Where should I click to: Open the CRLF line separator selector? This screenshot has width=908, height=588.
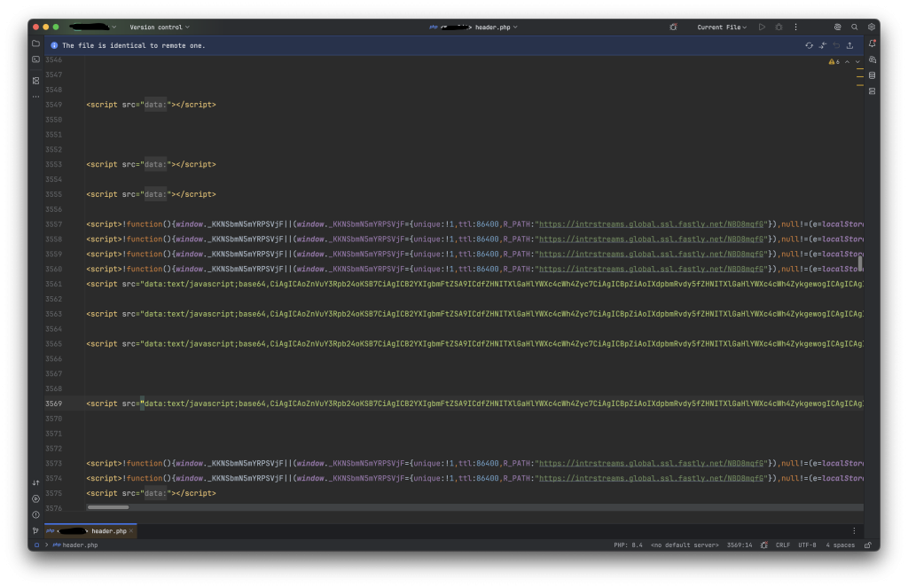pos(783,545)
